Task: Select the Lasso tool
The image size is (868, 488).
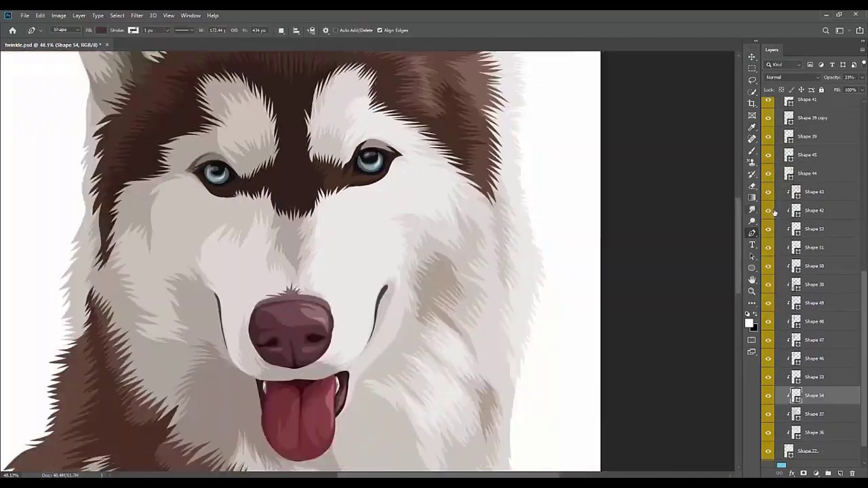Action: pyautogui.click(x=752, y=80)
